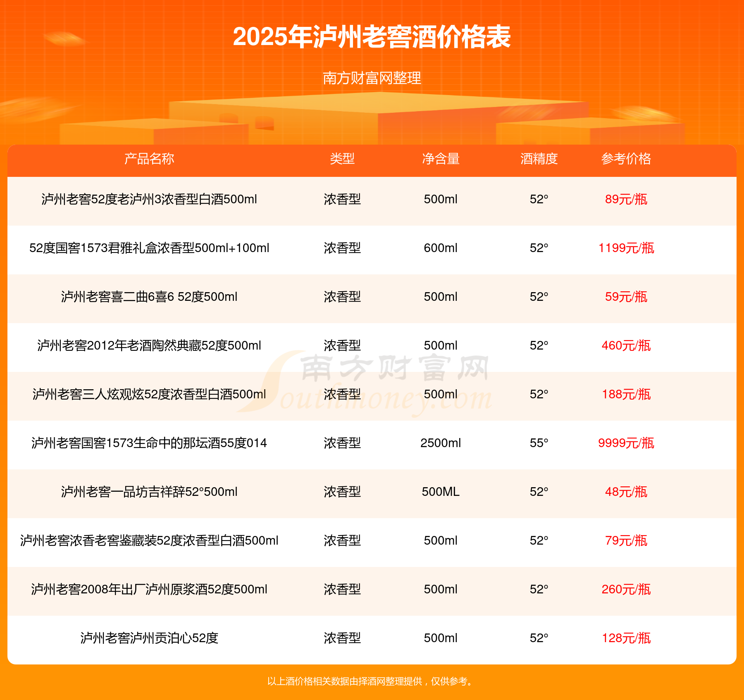This screenshot has width=744, height=700.
Task: Select product 泸州老窖2008年出厂泸州原浆酒52度500ml
Action: click(x=149, y=589)
